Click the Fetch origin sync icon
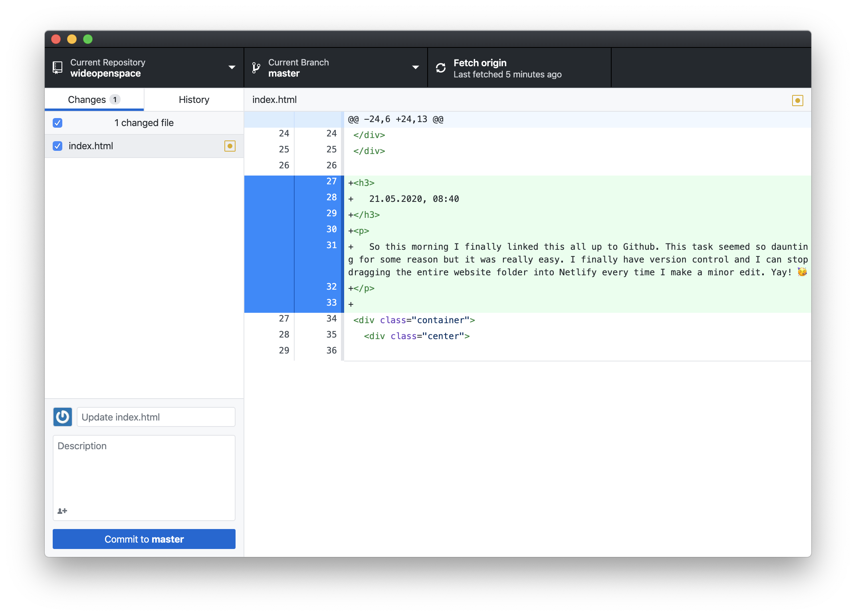Image resolution: width=856 pixels, height=616 pixels. point(440,68)
